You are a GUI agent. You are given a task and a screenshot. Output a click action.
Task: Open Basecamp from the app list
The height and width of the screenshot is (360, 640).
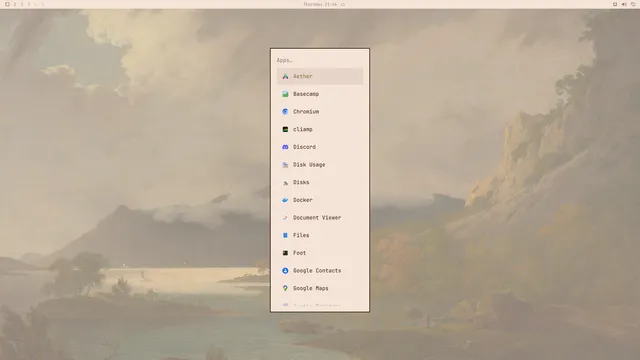coord(320,94)
